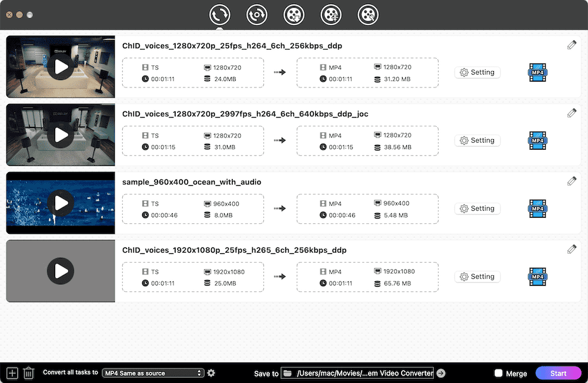Click the 65.76 MB output size value
588x383 pixels.
397,283
